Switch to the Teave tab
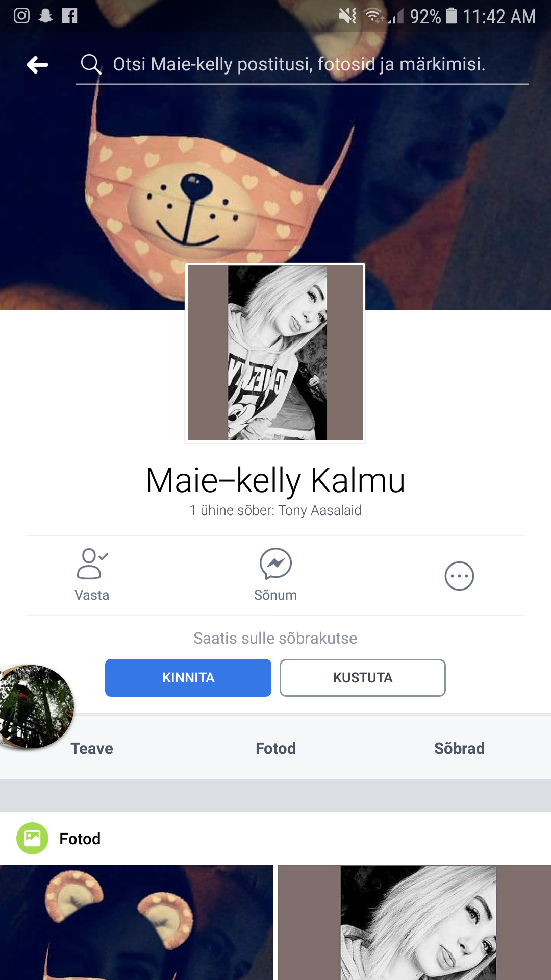 [92, 748]
